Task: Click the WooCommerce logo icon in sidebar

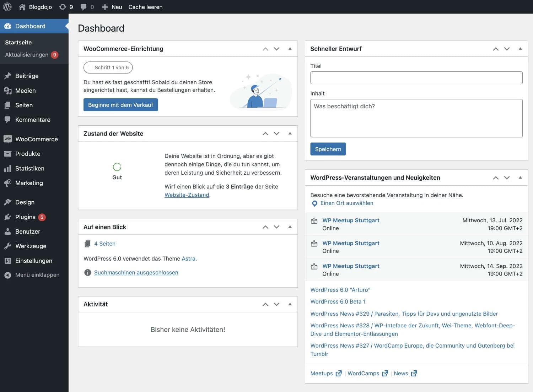Action: pyautogui.click(x=8, y=139)
